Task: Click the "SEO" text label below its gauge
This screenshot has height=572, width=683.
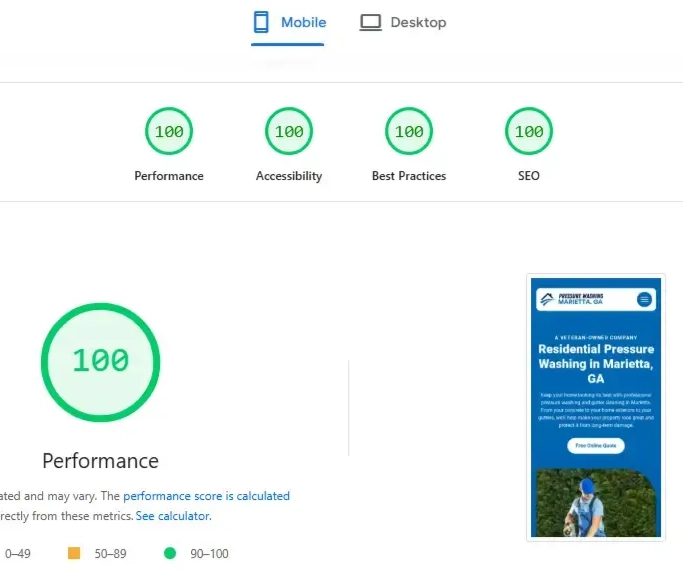Action: point(529,176)
